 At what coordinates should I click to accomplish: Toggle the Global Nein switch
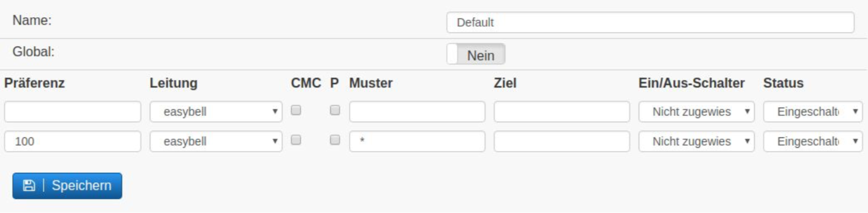click(x=476, y=54)
